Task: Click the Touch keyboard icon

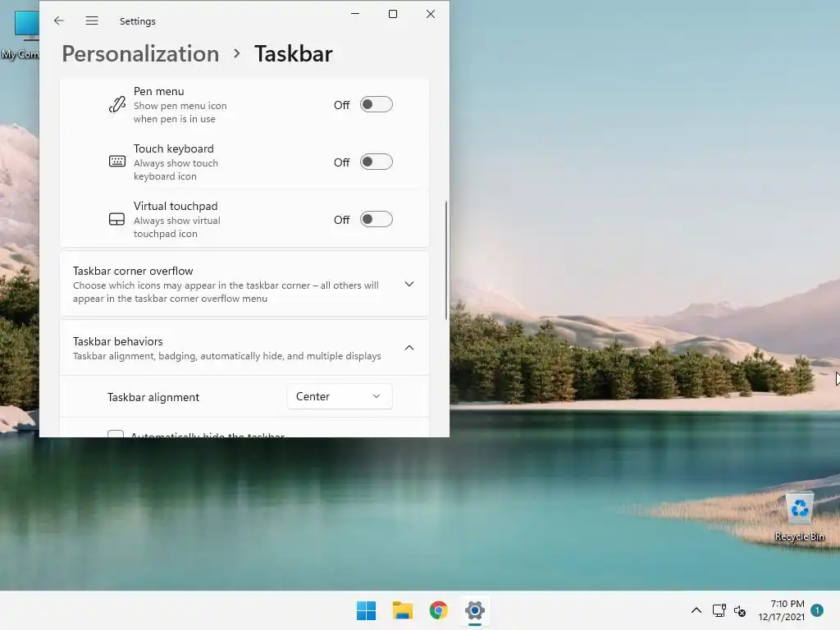Action: 116,162
